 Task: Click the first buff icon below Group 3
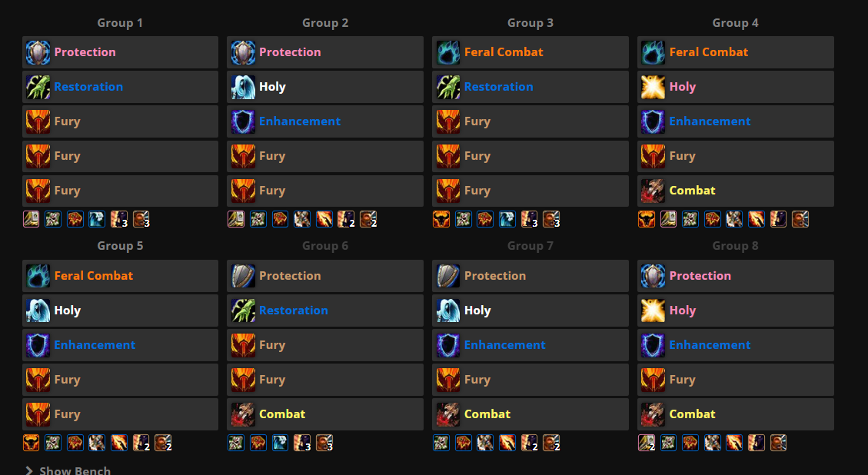point(441,219)
